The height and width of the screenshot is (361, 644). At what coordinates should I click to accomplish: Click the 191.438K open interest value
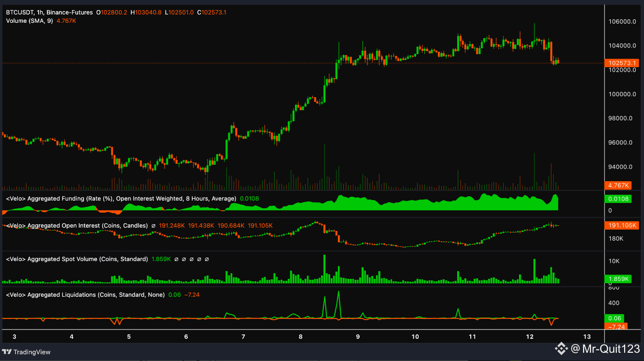tap(201, 226)
